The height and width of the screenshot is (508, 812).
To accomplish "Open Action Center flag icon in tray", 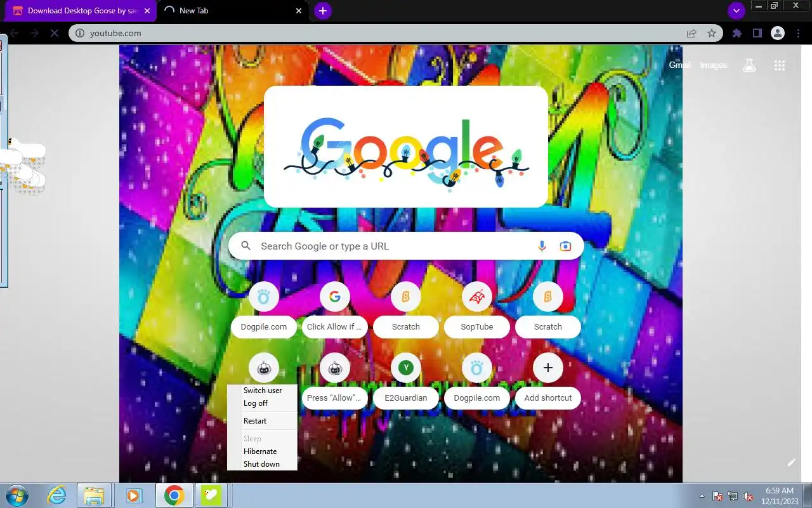I will [717, 496].
